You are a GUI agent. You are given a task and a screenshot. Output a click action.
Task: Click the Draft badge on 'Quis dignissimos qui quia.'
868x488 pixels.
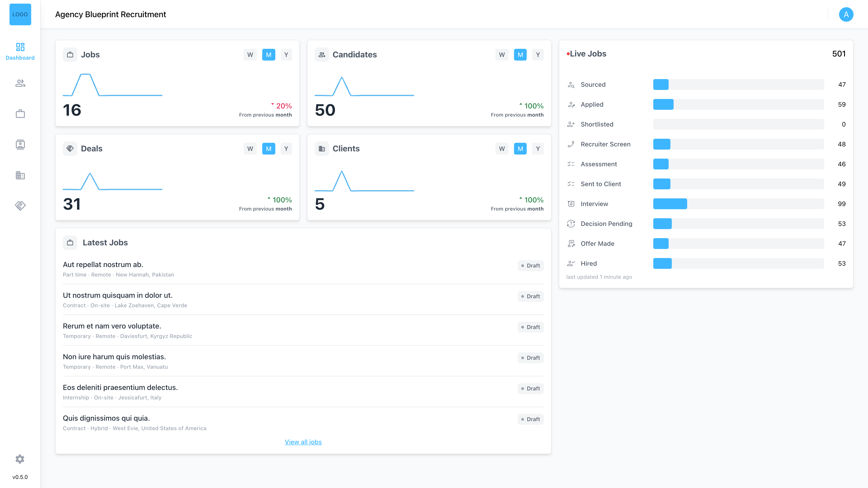tap(530, 419)
